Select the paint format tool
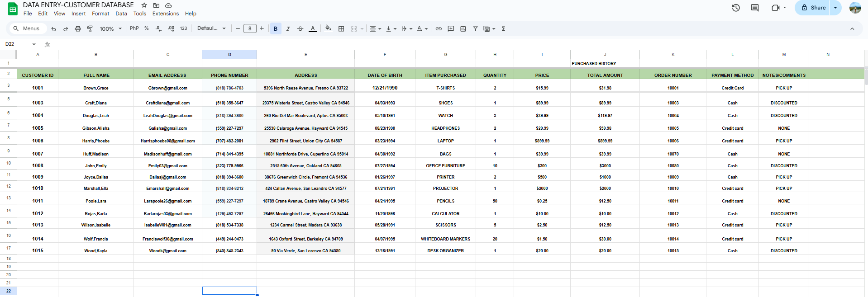The width and height of the screenshot is (868, 297). coord(90,28)
